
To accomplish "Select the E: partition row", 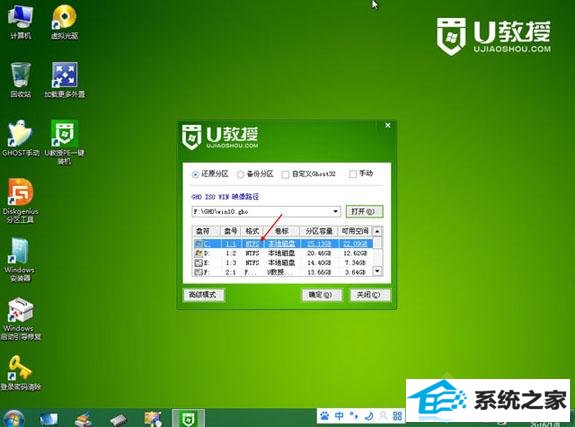I will [283, 263].
